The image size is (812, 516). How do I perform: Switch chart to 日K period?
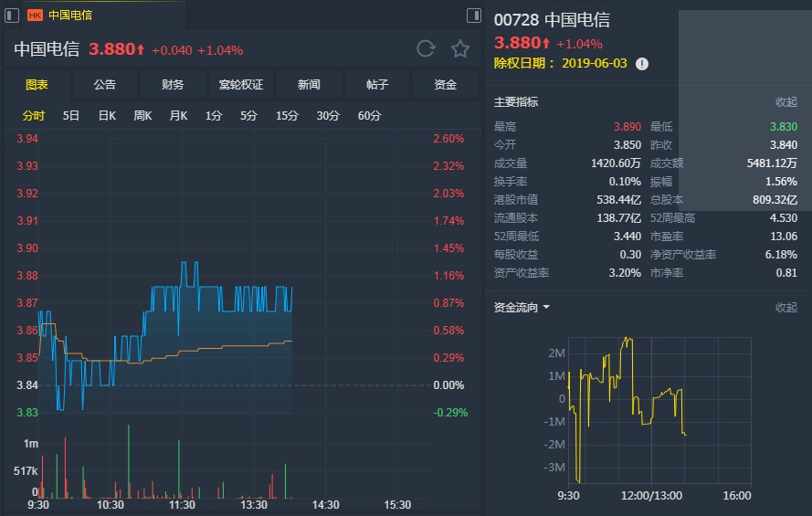coord(107,116)
